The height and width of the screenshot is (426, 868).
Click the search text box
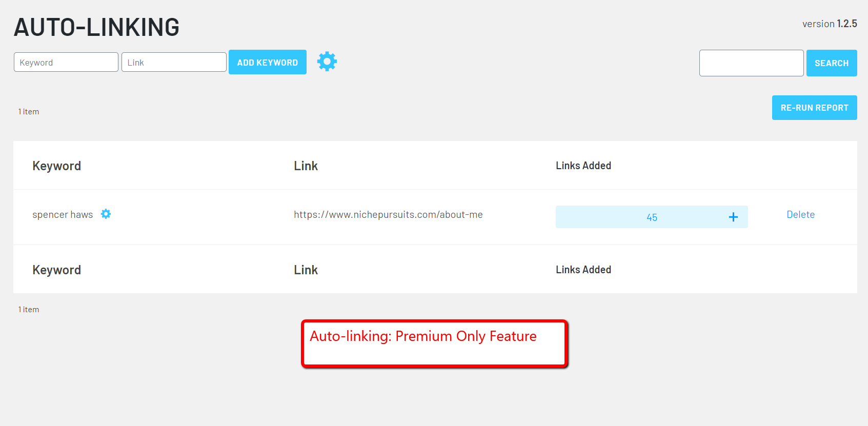coord(751,63)
